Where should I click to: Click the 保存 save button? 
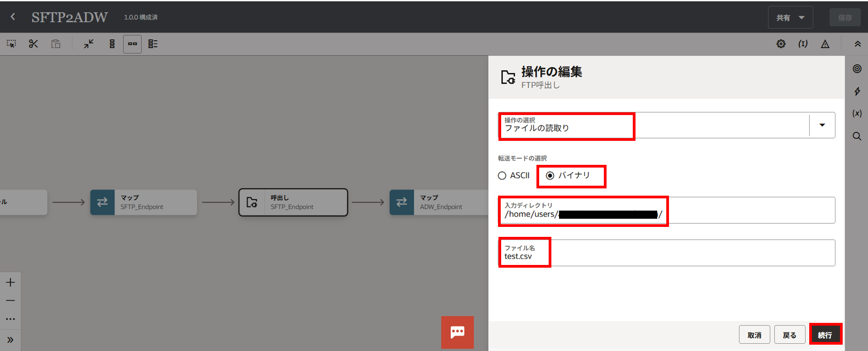tap(845, 18)
